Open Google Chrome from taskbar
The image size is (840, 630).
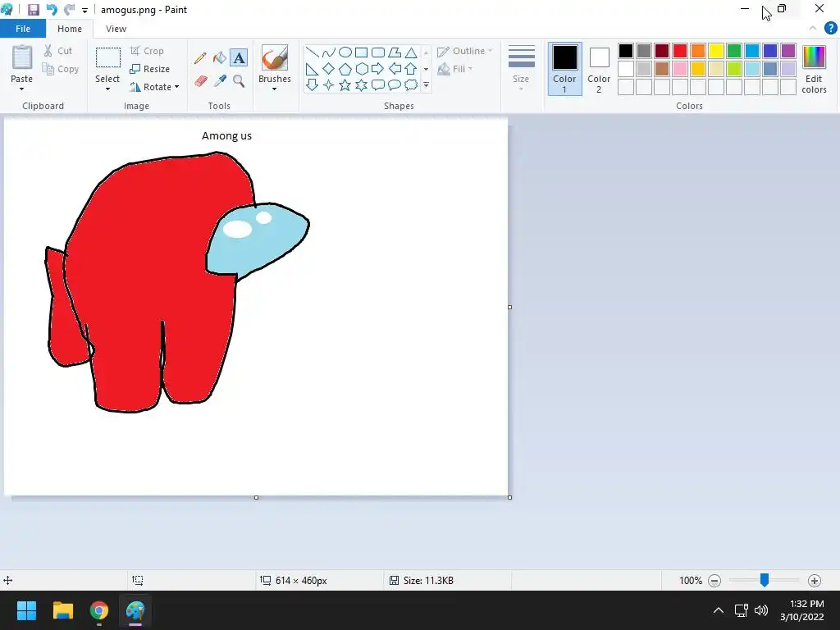tap(98, 610)
